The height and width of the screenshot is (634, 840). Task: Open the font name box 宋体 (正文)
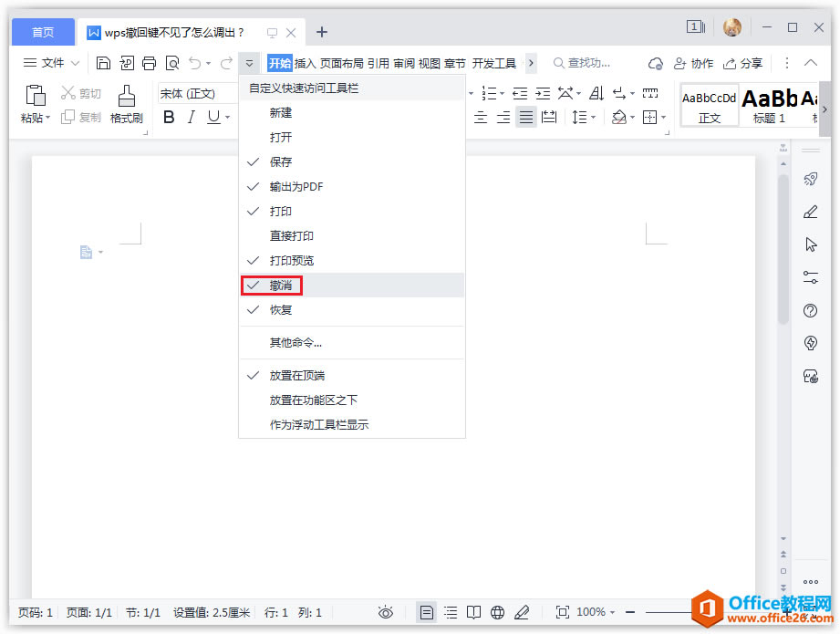198,94
